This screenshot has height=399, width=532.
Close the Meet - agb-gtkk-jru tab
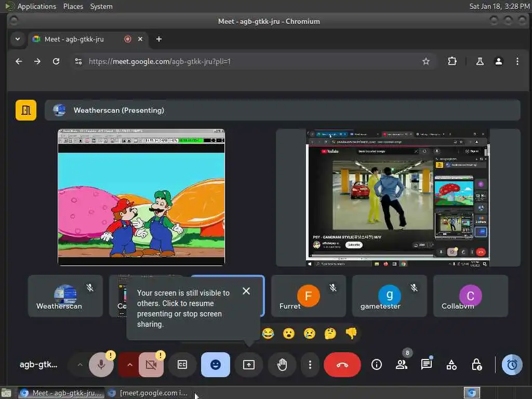pos(140,39)
